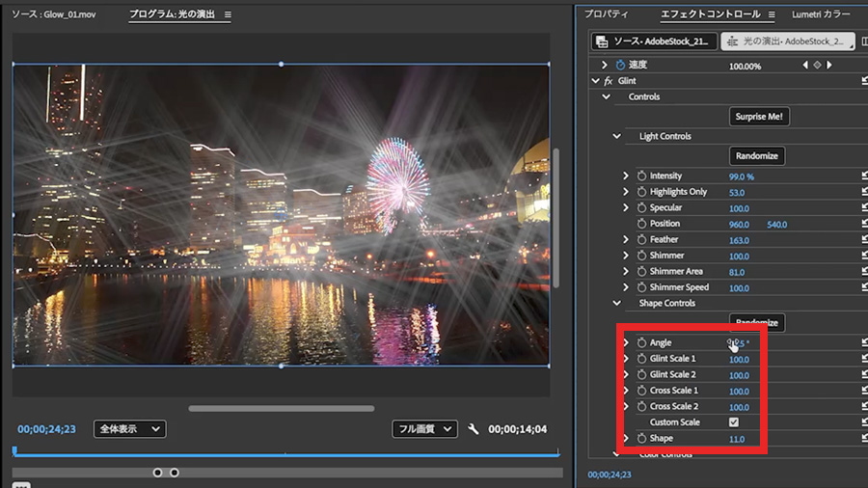This screenshot has width=868, height=488.
Task: Toggle Specular animation stopwatch
Action: 641,207
